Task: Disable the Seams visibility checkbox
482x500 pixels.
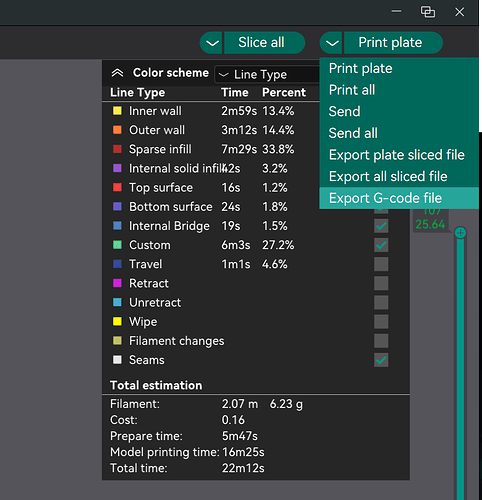Action: click(381, 360)
